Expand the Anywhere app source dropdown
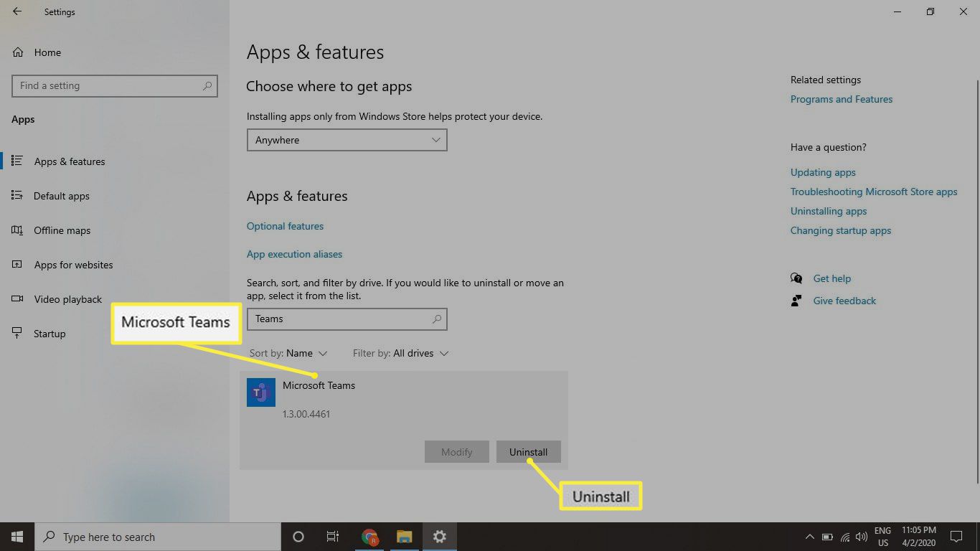Screen dimensions: 980x551 347,140
